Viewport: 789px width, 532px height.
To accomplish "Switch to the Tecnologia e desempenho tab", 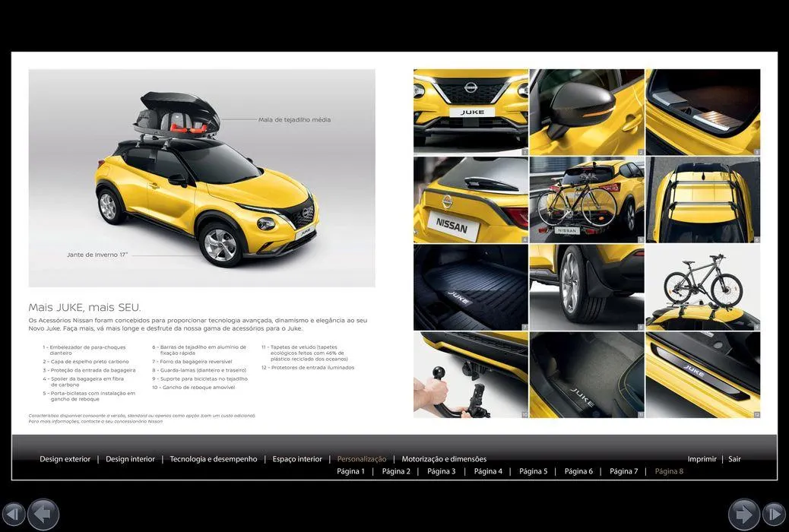I will pos(213,459).
